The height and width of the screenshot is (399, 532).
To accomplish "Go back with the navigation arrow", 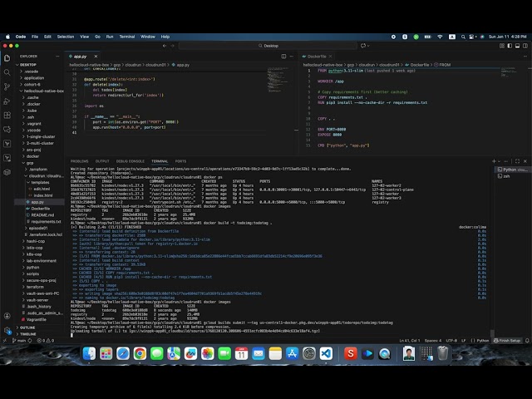I will [165, 46].
